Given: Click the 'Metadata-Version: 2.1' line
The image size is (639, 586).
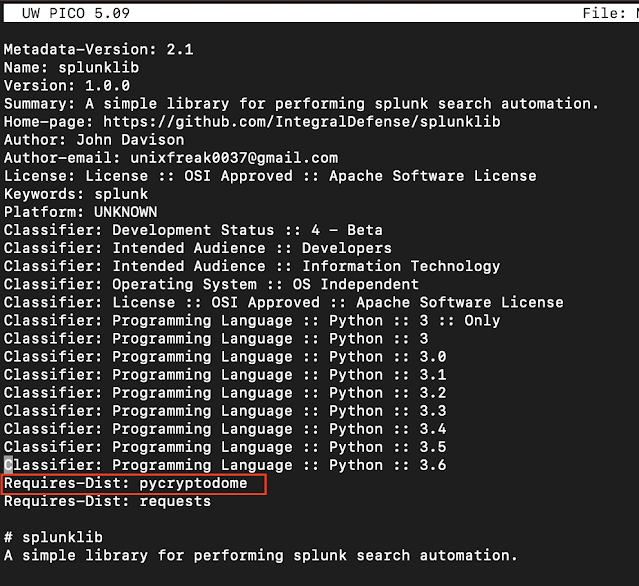Looking at the screenshot, I should click(x=99, y=49).
